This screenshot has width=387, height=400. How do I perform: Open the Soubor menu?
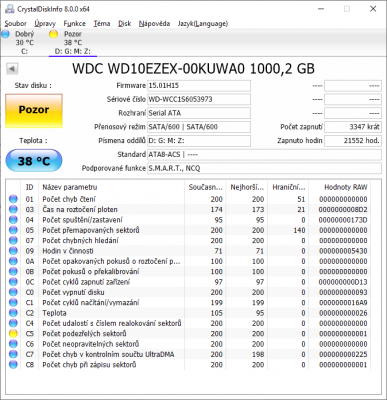15,24
